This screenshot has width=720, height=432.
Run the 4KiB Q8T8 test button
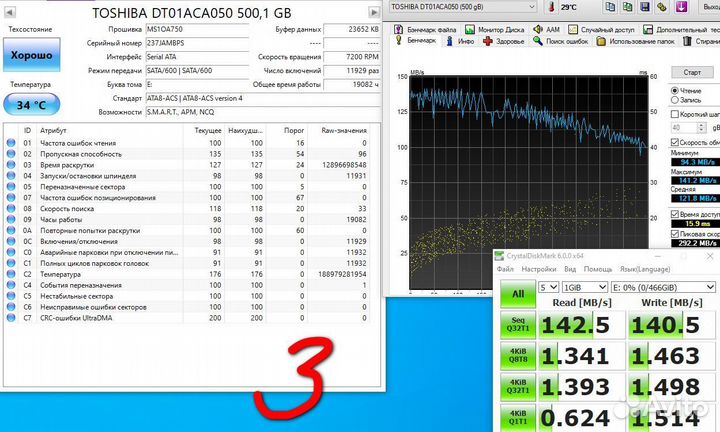click(x=518, y=356)
